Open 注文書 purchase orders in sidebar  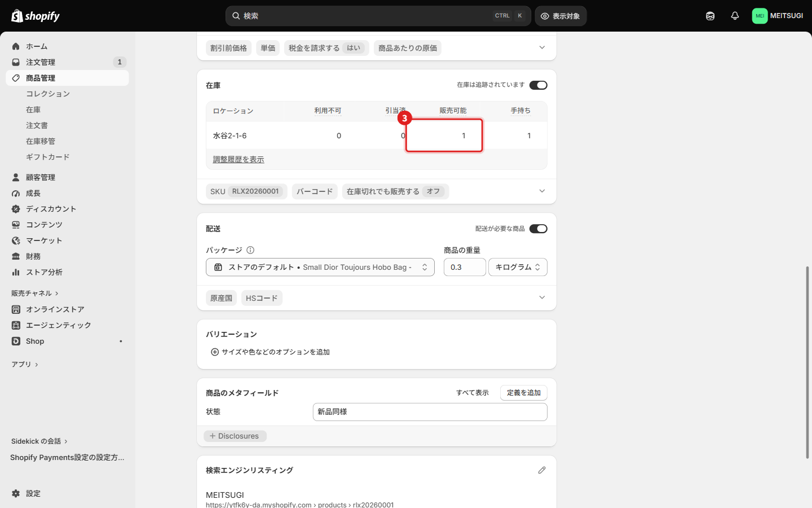point(37,125)
